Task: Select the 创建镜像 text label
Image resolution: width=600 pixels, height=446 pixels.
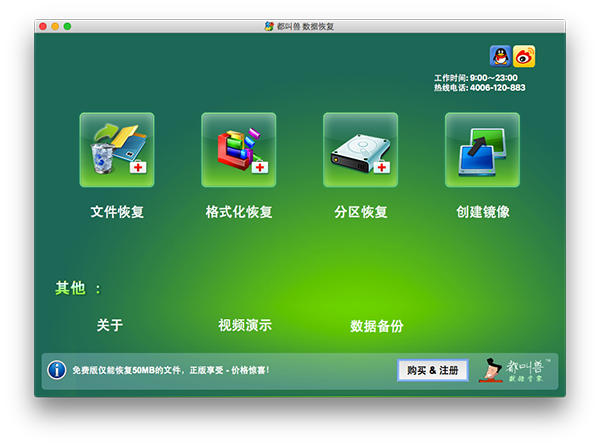Action: tap(482, 212)
